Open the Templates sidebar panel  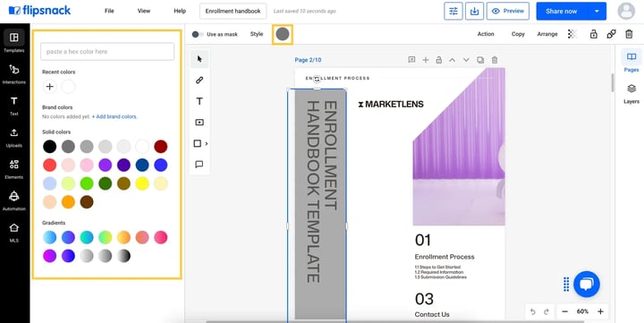[14, 41]
